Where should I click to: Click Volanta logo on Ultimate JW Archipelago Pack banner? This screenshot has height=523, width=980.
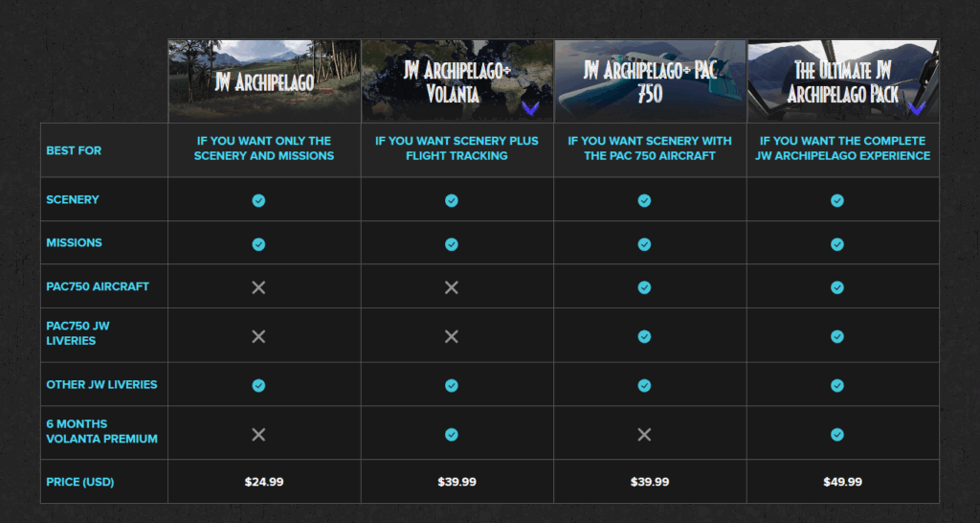[x=916, y=107]
